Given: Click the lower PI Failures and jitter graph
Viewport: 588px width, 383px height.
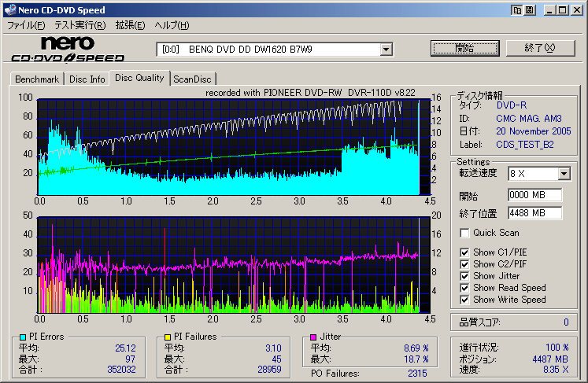Looking at the screenshot, I should (233, 264).
